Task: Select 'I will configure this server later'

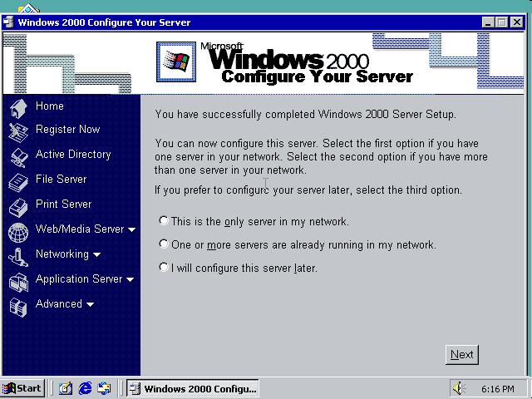Action: click(164, 268)
